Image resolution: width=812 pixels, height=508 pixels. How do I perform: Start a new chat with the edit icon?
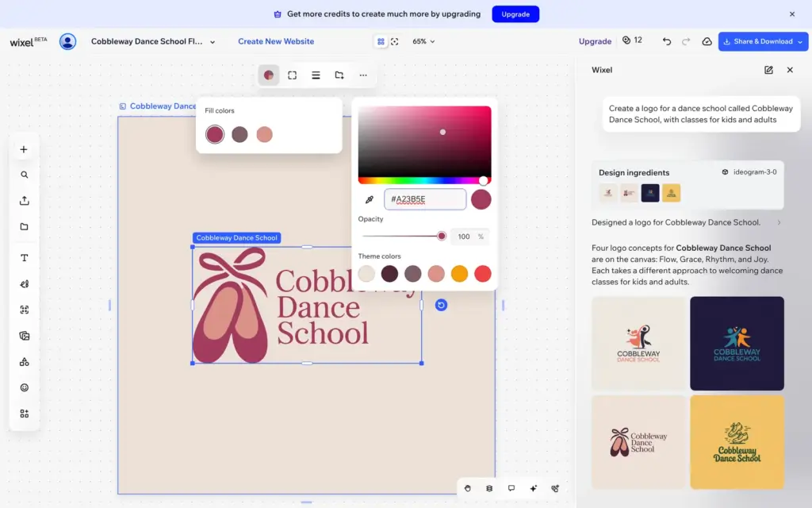pos(768,70)
